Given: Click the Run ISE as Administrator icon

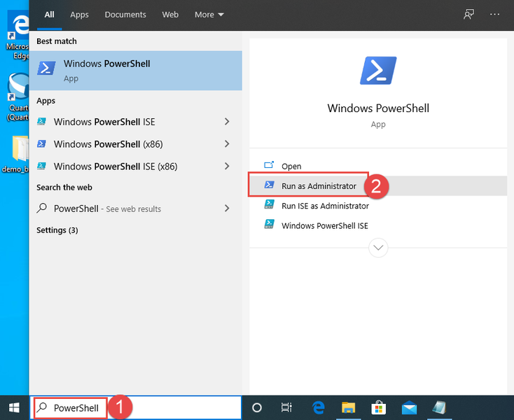Looking at the screenshot, I should point(269,204).
